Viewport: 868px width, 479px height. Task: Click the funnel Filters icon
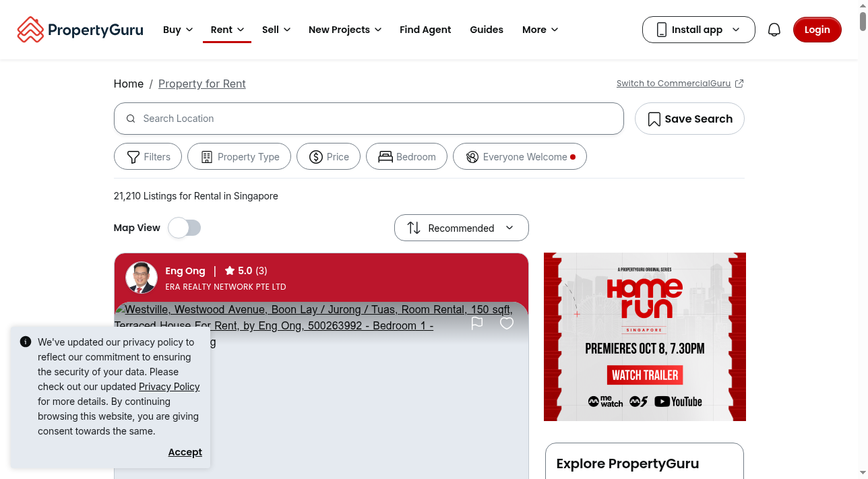tap(133, 157)
